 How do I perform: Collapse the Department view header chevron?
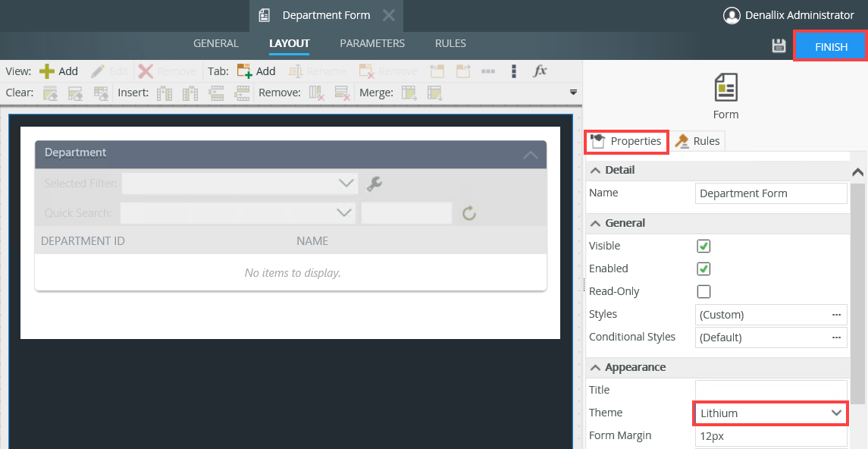pos(531,155)
